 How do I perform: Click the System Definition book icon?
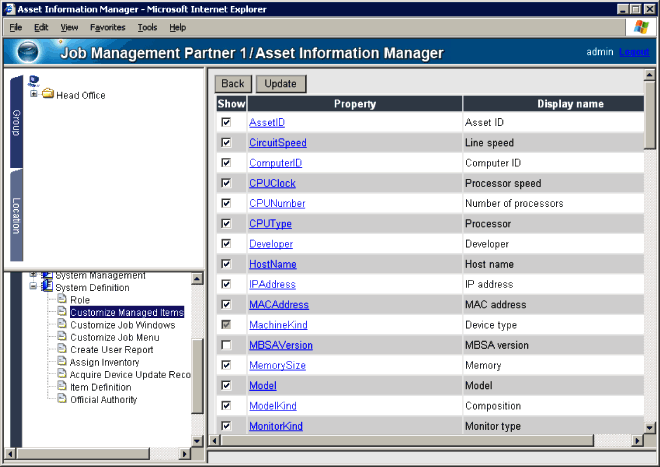(x=47, y=287)
